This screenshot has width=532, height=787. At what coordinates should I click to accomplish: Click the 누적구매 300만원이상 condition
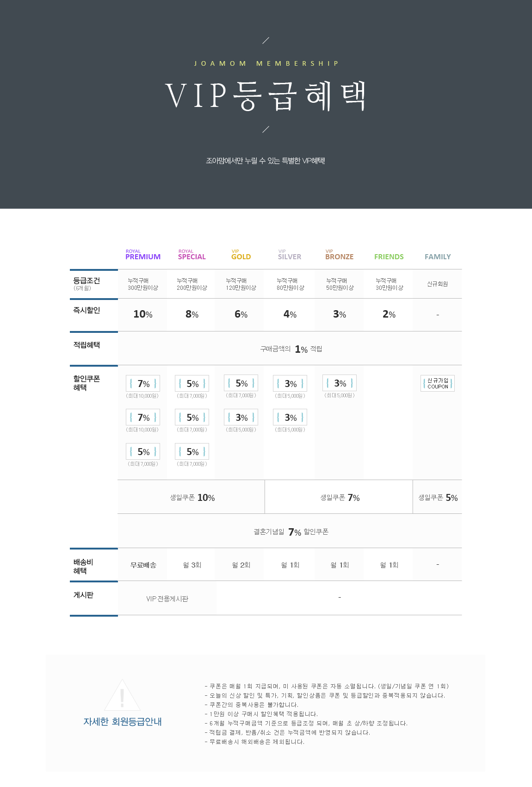[x=143, y=284]
